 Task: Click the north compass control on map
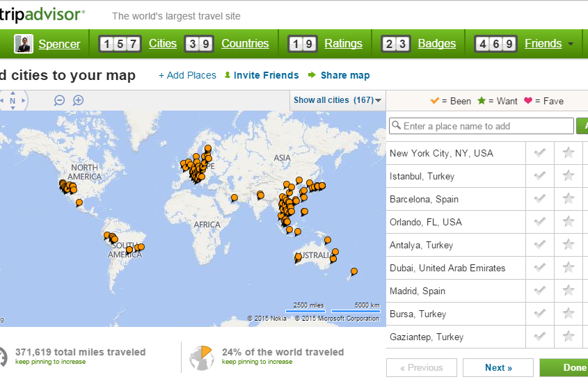tap(13, 101)
